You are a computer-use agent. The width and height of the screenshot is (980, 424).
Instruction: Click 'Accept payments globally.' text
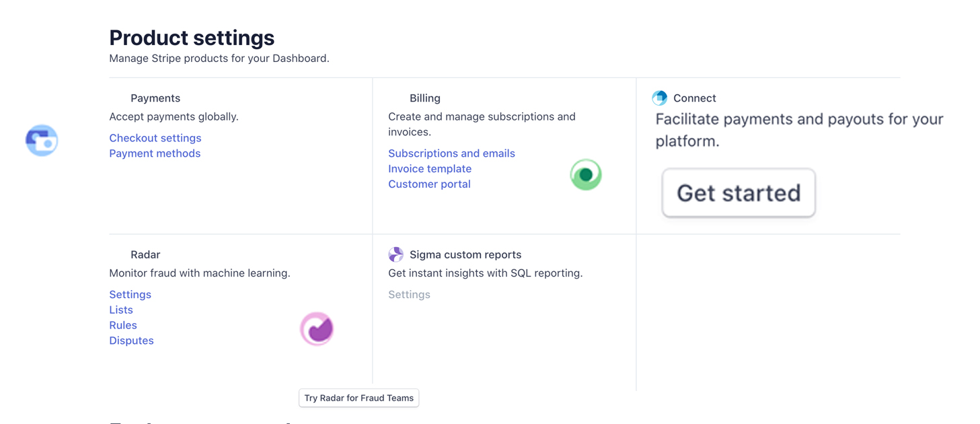[174, 116]
